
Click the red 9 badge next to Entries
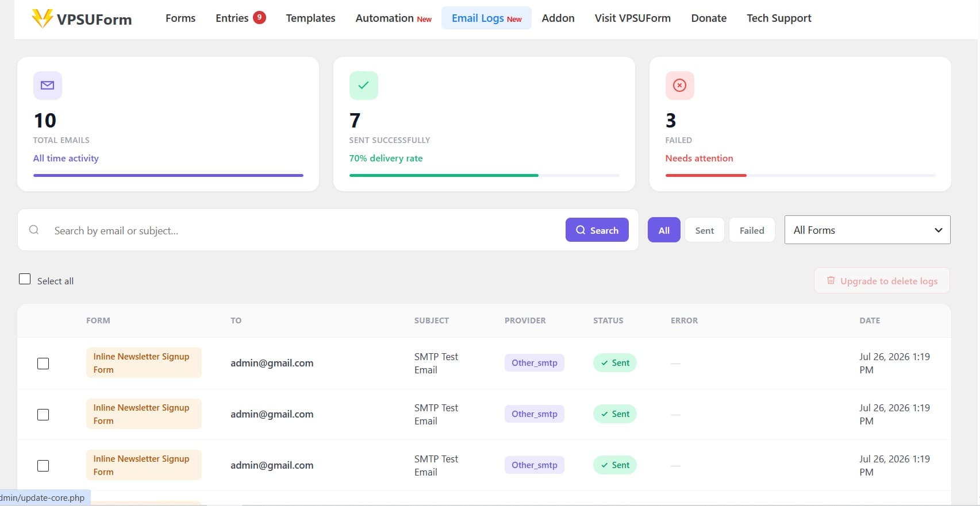point(259,17)
